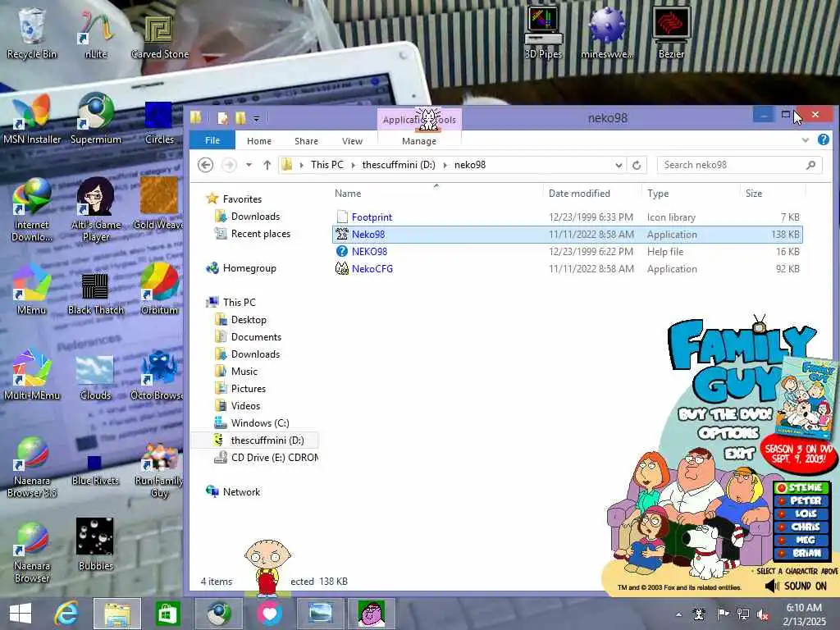Switch to the View ribbon tab
Viewport: 840px width, 630px height.
tap(352, 141)
